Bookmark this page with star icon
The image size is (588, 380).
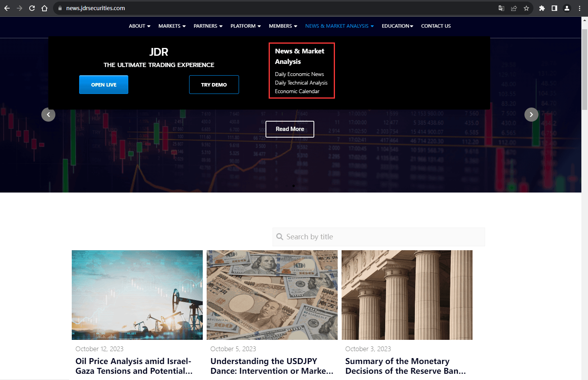tap(526, 8)
